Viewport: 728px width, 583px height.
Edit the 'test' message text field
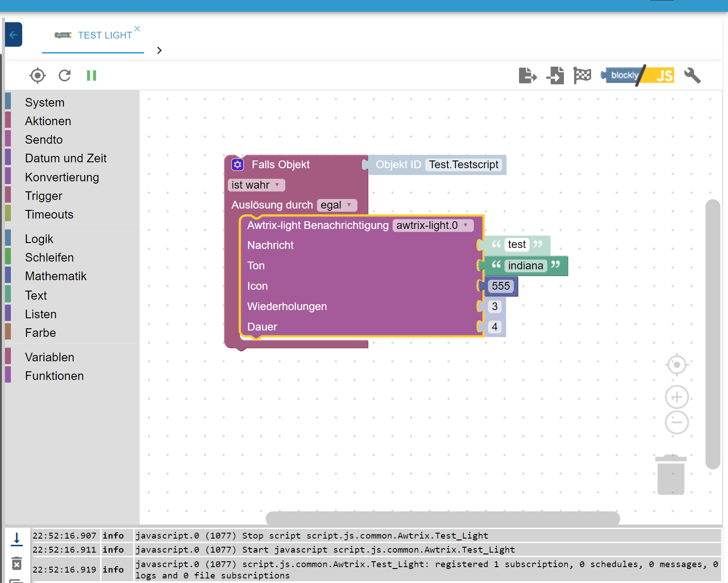(x=517, y=244)
